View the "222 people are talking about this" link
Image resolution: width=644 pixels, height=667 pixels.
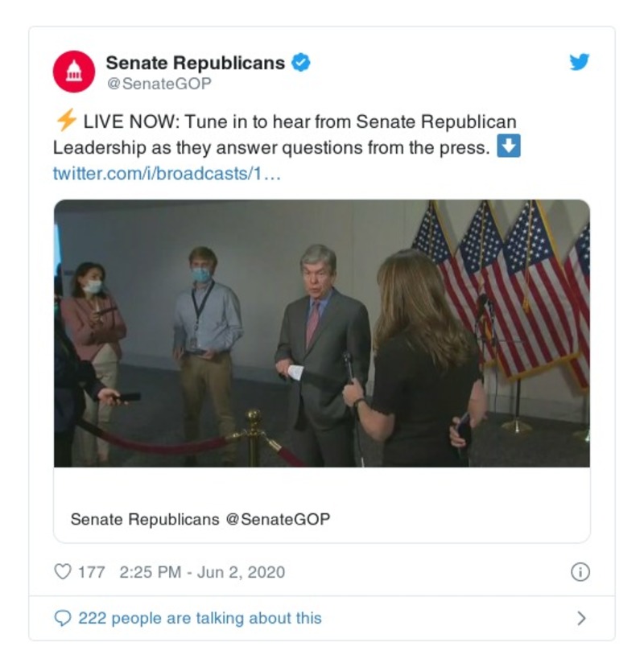pos(200,618)
